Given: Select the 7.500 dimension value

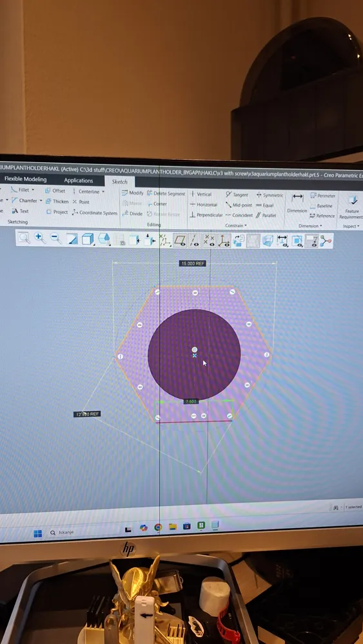Looking at the screenshot, I should click(x=191, y=401).
